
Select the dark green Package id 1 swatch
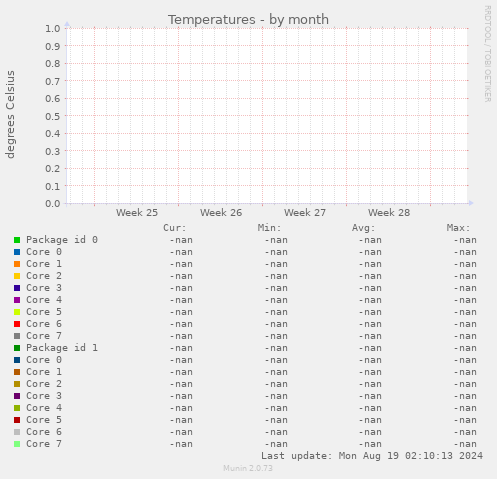pos(17,348)
